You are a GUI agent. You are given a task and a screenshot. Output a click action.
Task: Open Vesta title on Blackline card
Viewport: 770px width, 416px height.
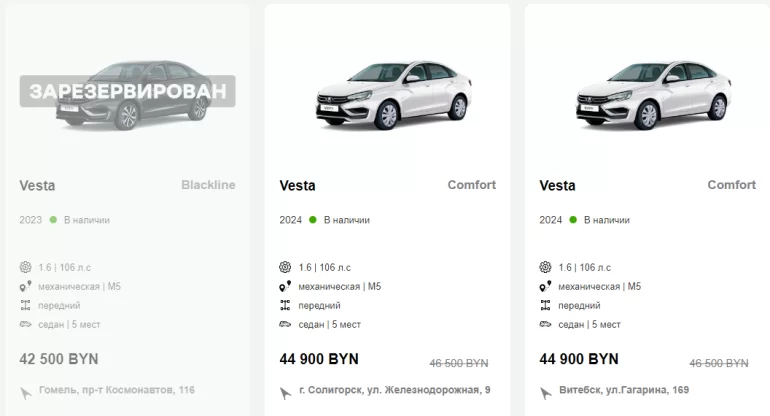[37, 185]
